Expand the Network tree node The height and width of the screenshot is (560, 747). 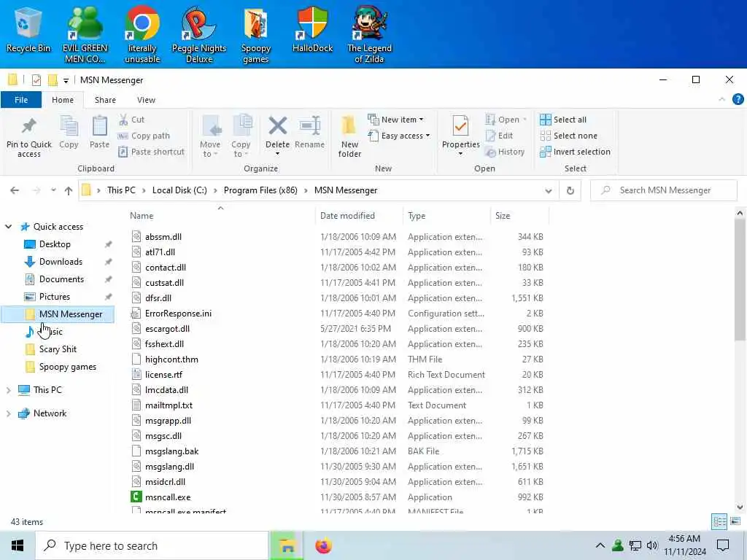click(9, 413)
